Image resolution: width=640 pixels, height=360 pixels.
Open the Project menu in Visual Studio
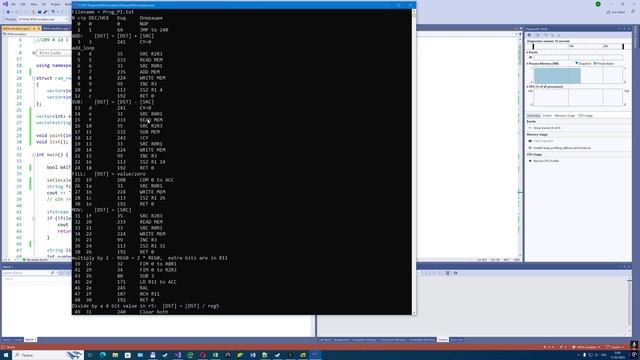coord(55,4)
